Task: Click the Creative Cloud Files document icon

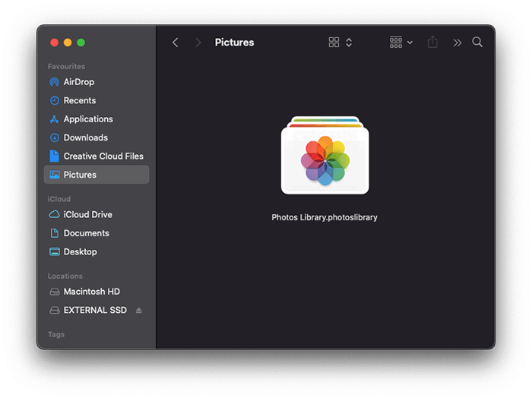Action: point(54,156)
